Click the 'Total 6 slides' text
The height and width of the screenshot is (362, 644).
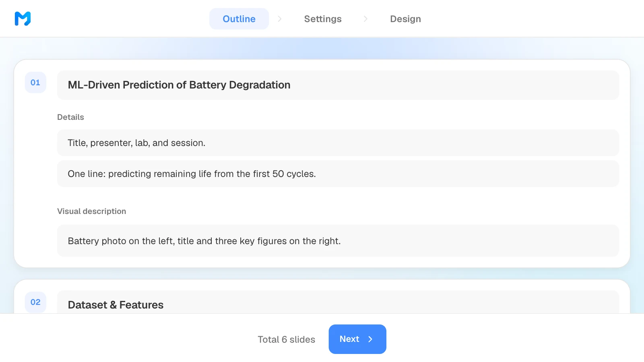click(286, 339)
